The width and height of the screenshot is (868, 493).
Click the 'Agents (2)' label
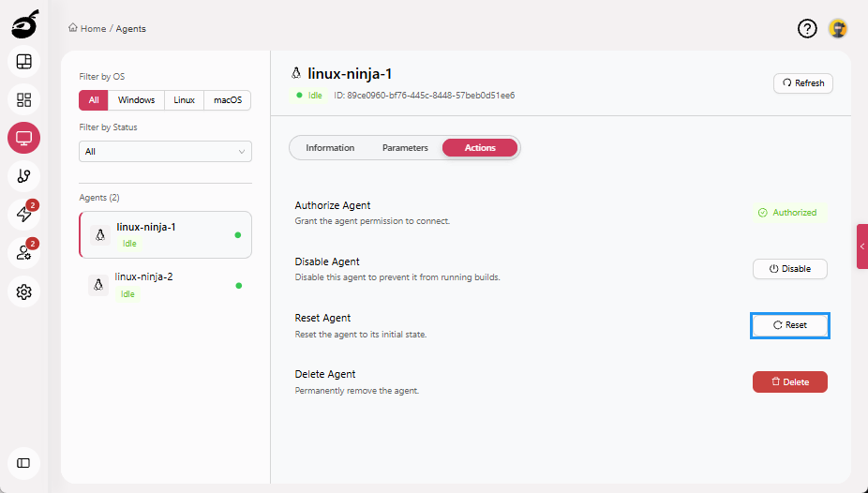99,198
